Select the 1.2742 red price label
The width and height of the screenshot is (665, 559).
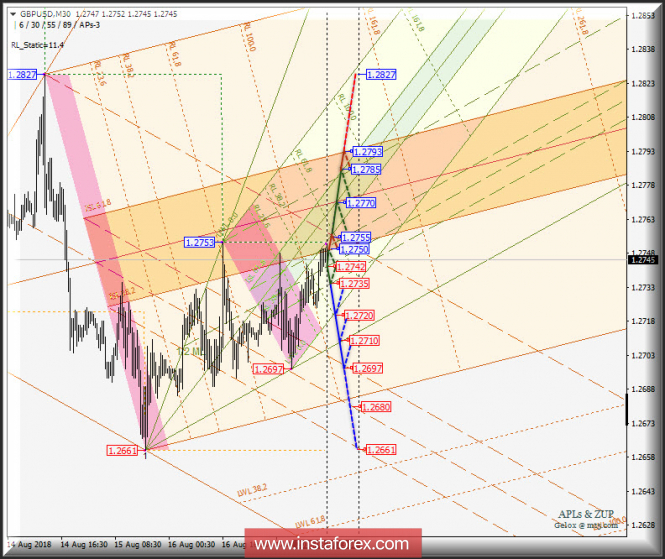point(351,267)
